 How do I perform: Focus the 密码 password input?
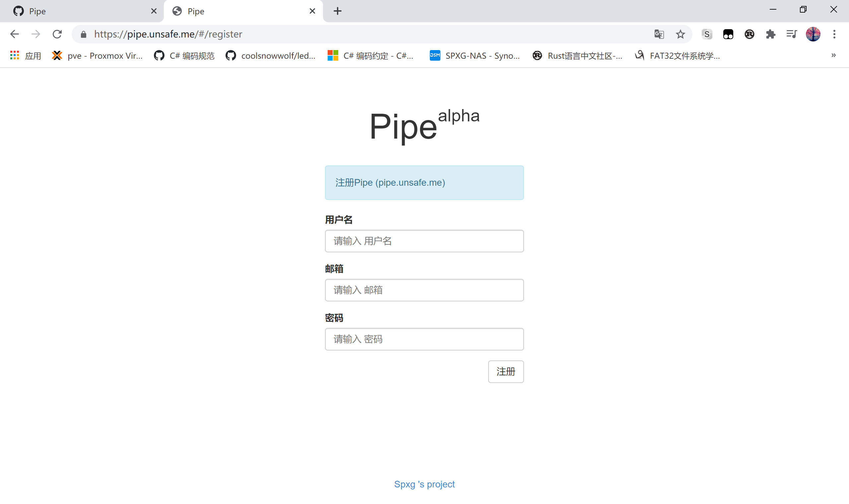pos(424,339)
